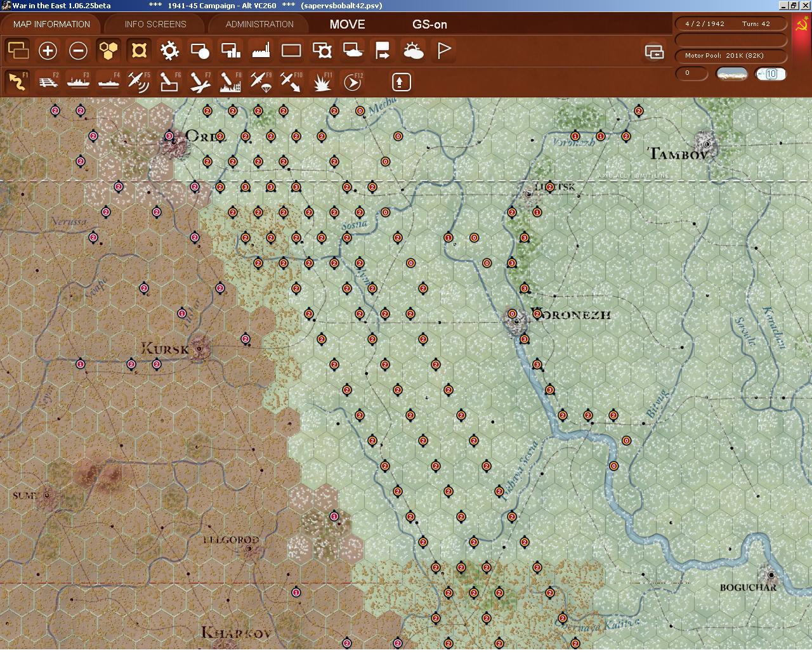The image size is (812, 657).
Task: Zoom out with the minus icon
Action: [78, 50]
